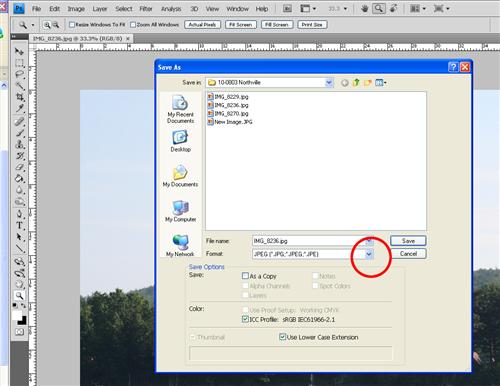Select the 3D Rotate tool
The width and height of the screenshot is (500, 386).
[x=19, y=262]
